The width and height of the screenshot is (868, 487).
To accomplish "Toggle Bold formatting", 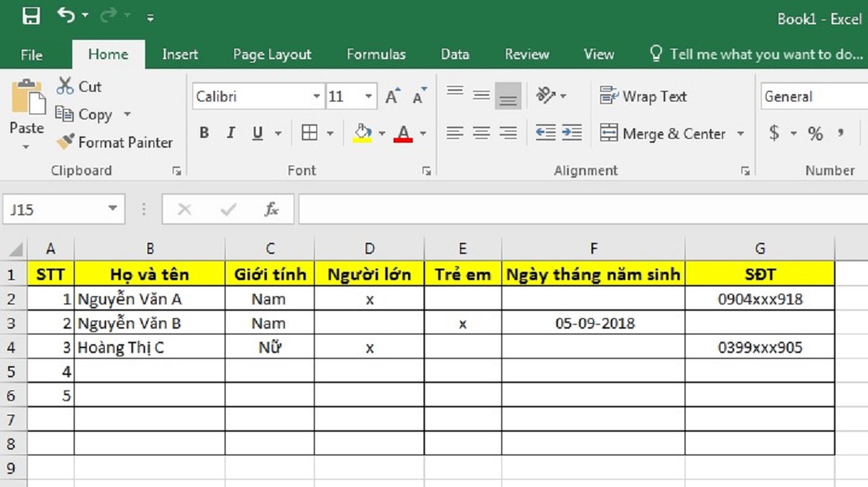I will point(204,133).
